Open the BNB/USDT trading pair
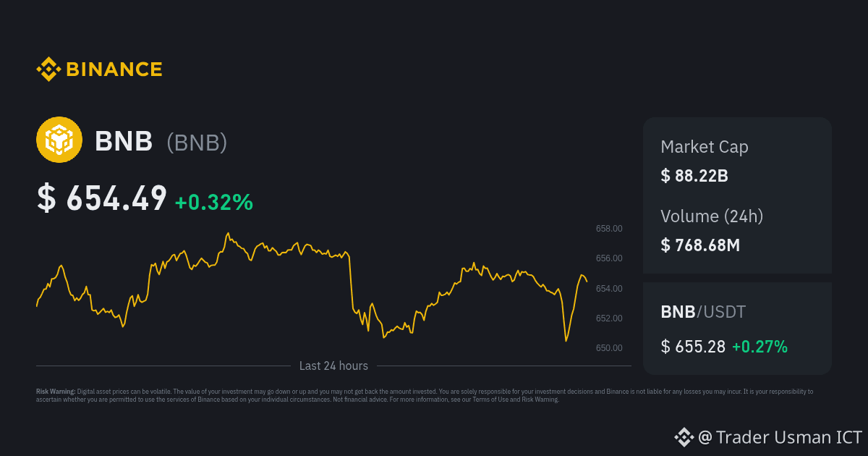868x456 pixels. pos(703,312)
